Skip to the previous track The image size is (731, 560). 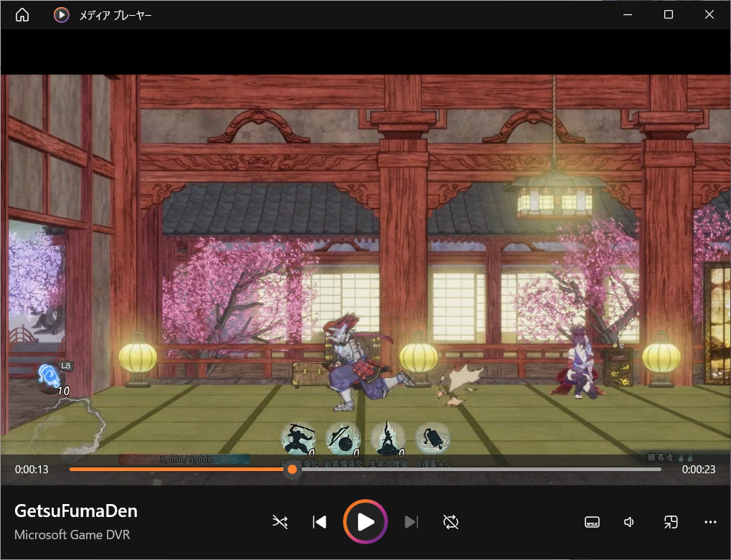tap(320, 522)
